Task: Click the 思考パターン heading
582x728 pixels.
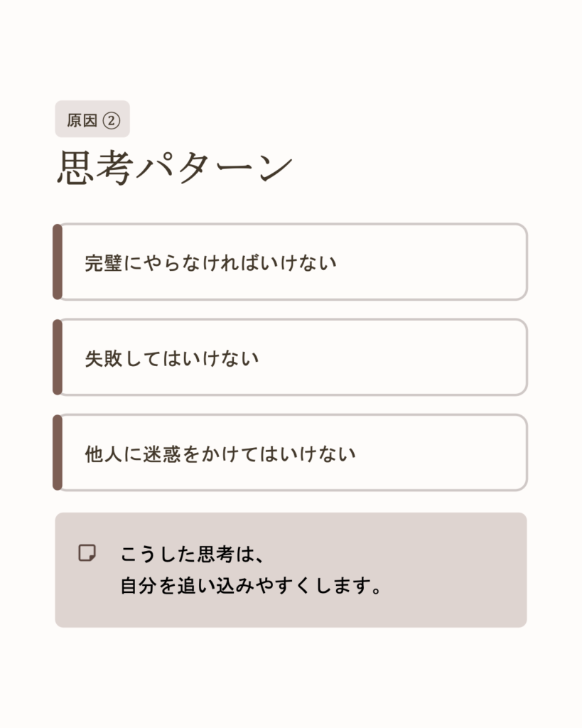Action: (x=175, y=168)
